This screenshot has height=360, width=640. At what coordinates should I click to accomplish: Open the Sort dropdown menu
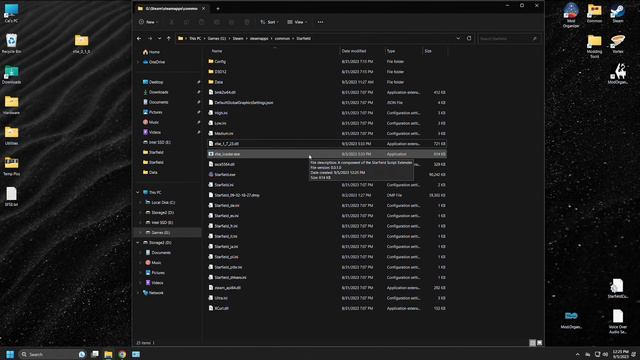tap(269, 22)
